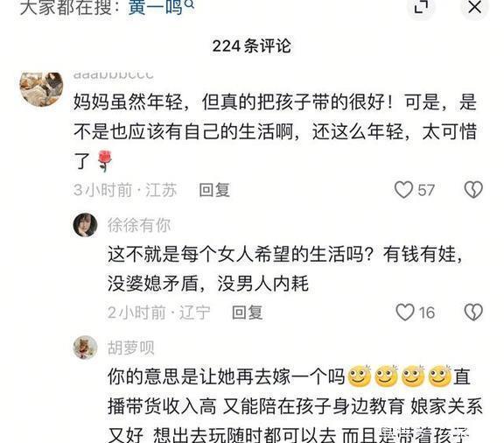Open 徐徐有你's avatar picture
The image size is (504, 443).
(x=85, y=224)
